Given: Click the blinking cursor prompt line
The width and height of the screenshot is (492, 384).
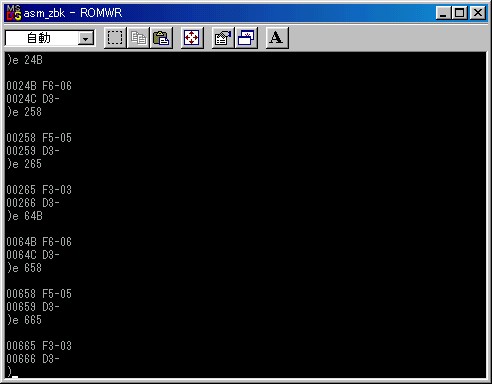Looking at the screenshot, I should [x=12, y=372].
